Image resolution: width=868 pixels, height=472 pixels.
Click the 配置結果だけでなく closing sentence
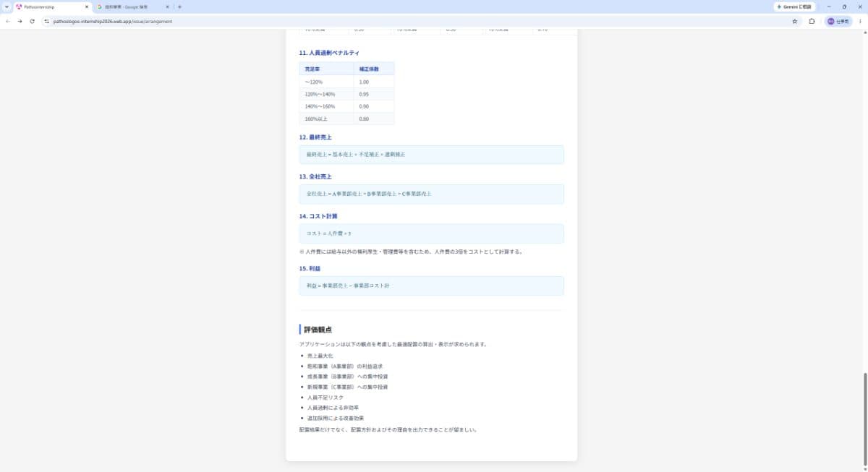click(x=388, y=429)
